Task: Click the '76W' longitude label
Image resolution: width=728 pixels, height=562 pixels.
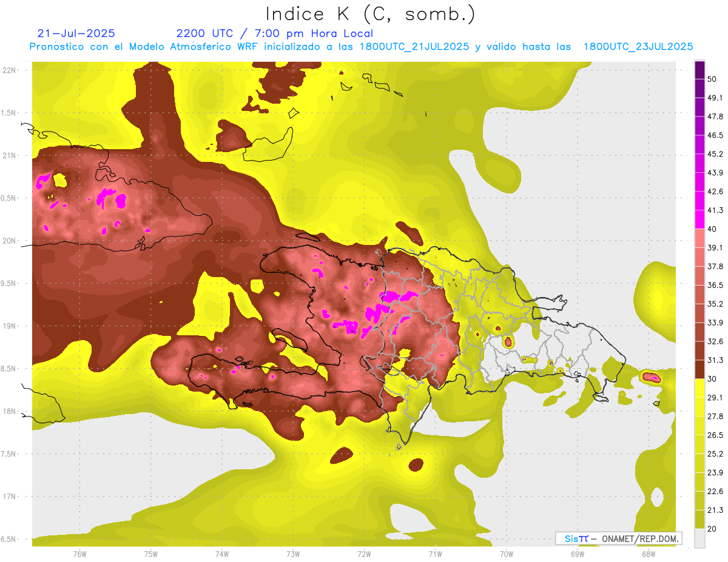Action: click(79, 554)
